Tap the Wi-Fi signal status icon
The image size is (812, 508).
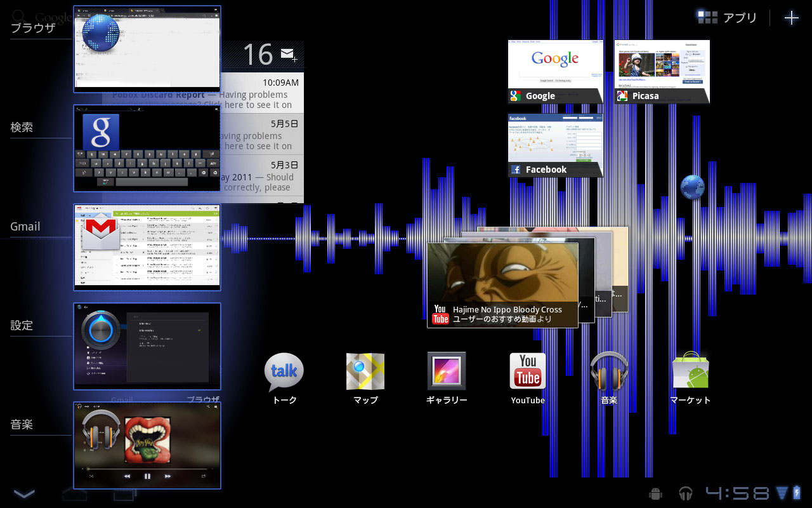pos(782,493)
